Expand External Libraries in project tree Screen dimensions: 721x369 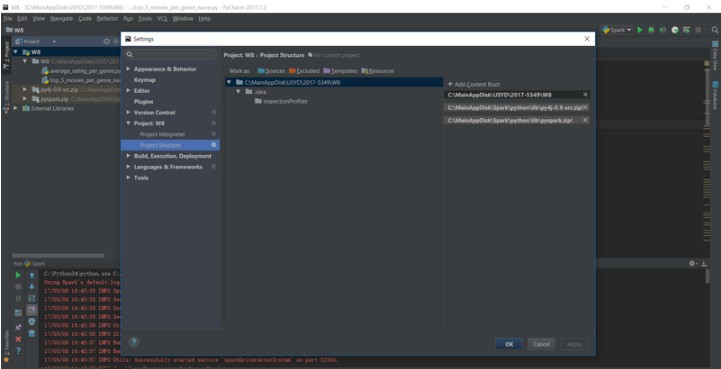click(16, 109)
